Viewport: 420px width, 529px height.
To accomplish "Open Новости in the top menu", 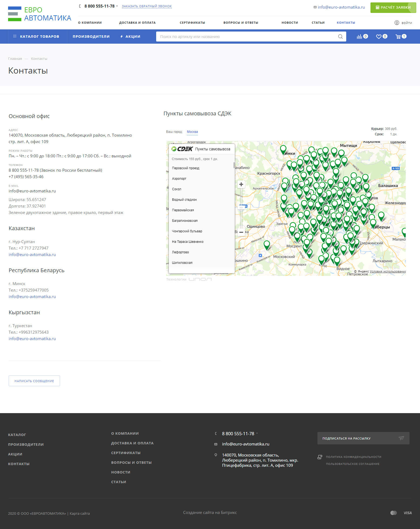I will (x=290, y=23).
